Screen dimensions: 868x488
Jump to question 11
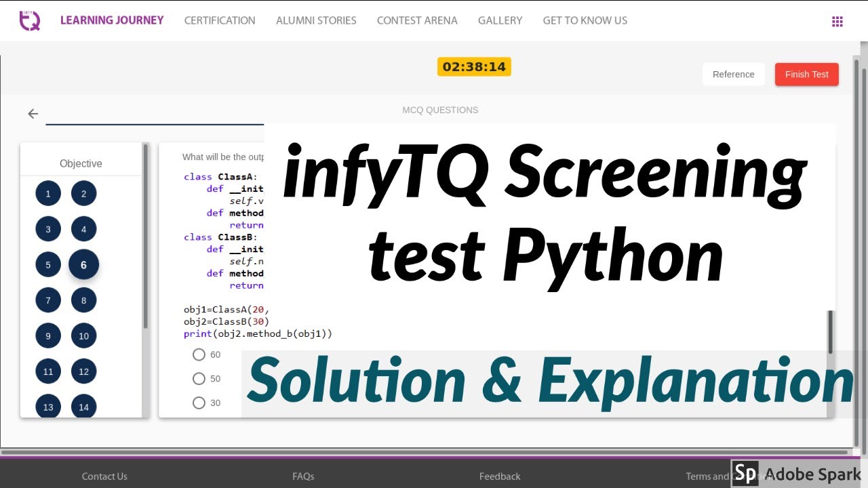tap(48, 371)
